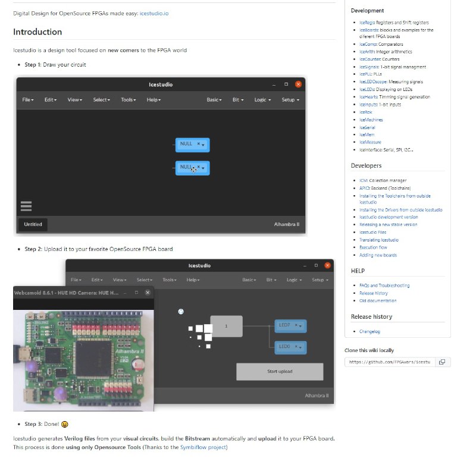476x458 pixels.
Task: Go to the IceLEDOscope page
Action: point(373,81)
